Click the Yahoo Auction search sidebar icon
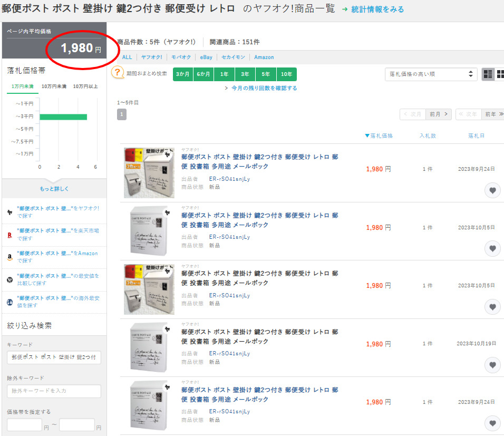Viewport: 504px width, 436px height. click(x=10, y=212)
